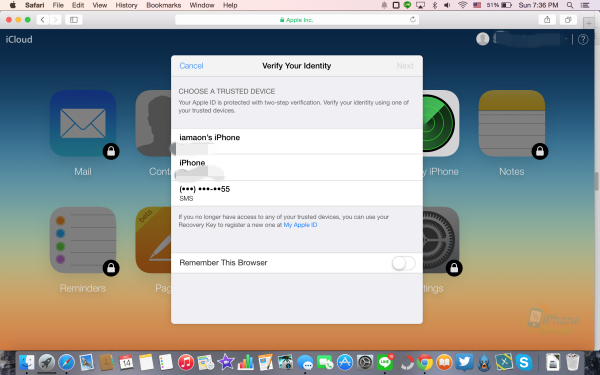Click the account avatar in iCloud header
The height and width of the screenshot is (375, 600).
click(483, 39)
